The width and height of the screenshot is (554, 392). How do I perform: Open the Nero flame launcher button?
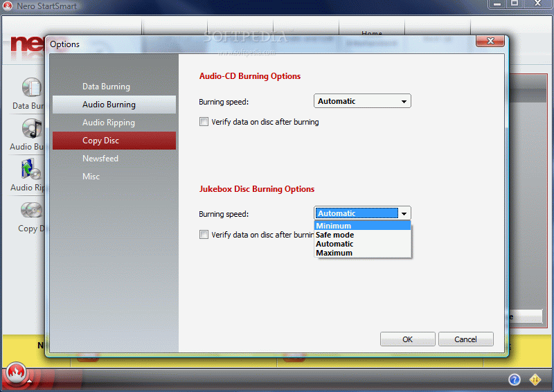(16, 372)
